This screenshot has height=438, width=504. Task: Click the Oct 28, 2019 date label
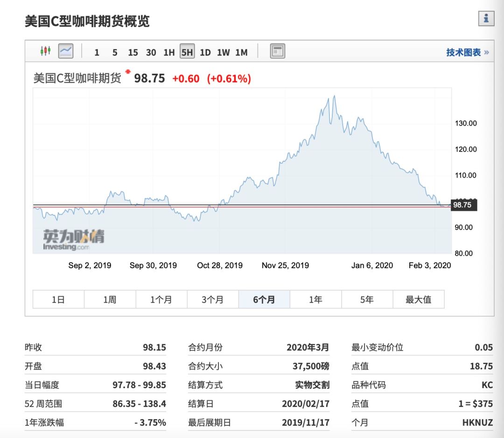220,265
